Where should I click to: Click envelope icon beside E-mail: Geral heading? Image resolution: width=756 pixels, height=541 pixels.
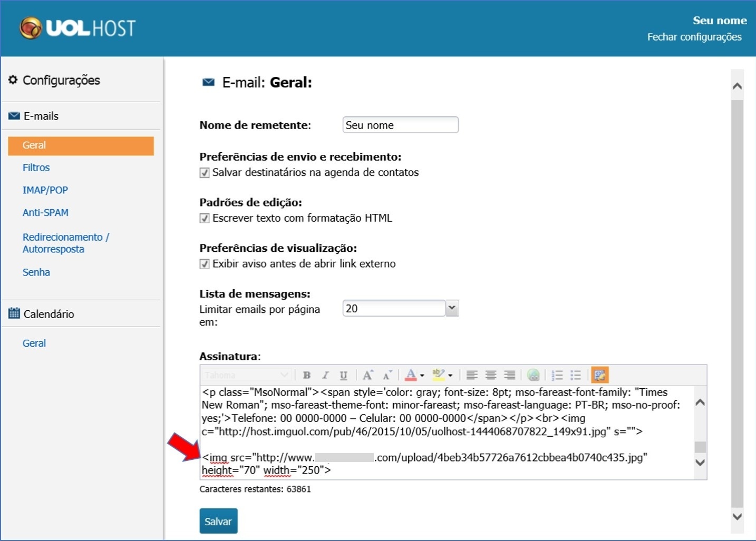tap(209, 82)
